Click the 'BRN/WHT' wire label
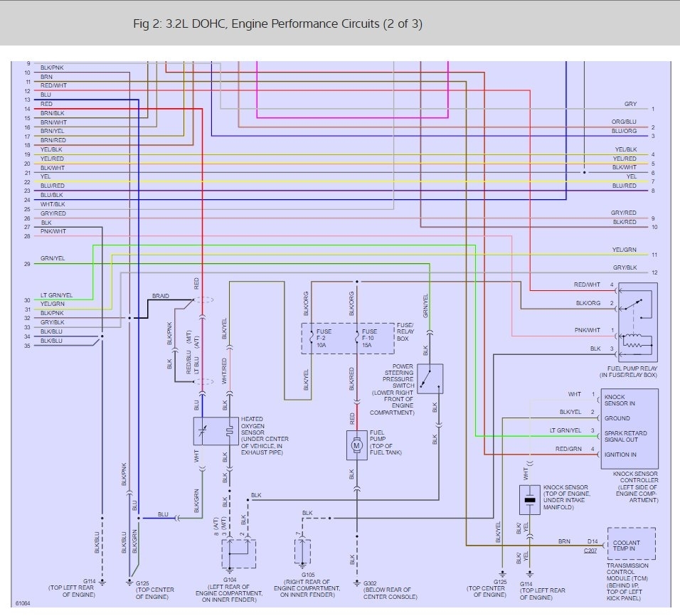The image size is (680, 616). (53, 122)
